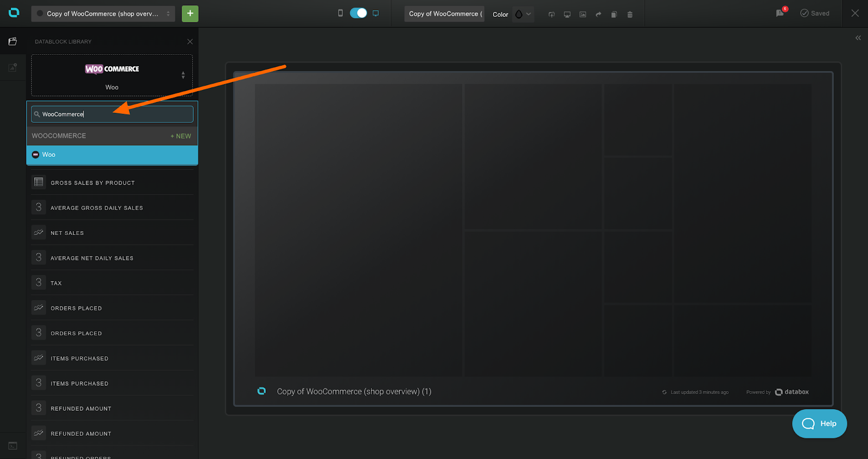
Task: Select Items Purchased line chart datablock
Action: tap(112, 358)
